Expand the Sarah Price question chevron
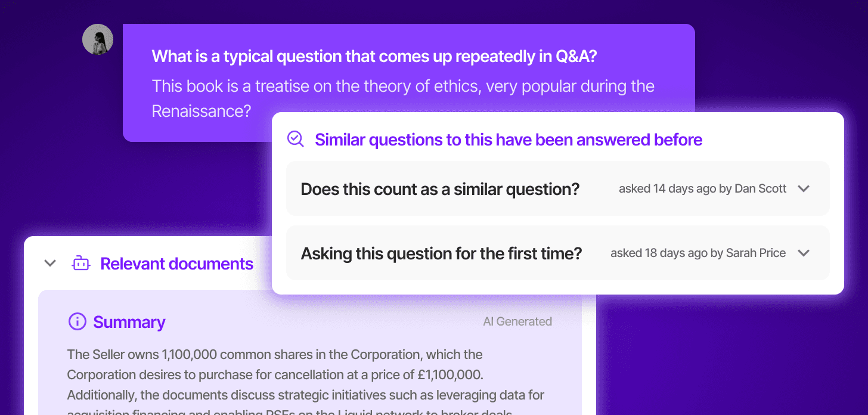Screen dimensions: 868x415 point(804,253)
